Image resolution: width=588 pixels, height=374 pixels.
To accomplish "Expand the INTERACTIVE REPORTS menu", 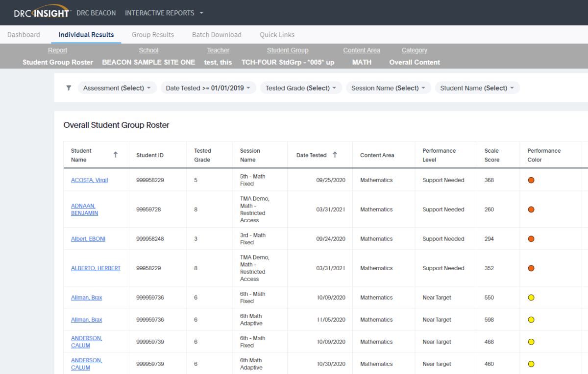I will (x=164, y=13).
